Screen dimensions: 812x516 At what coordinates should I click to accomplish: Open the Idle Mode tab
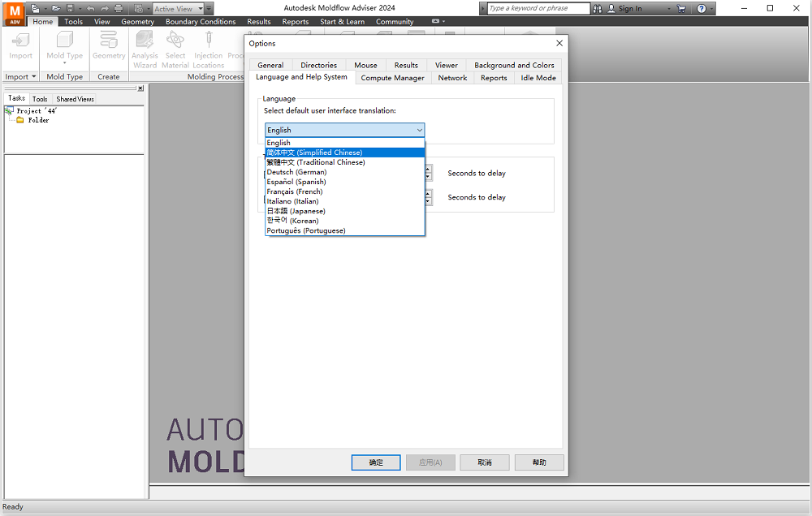click(538, 78)
